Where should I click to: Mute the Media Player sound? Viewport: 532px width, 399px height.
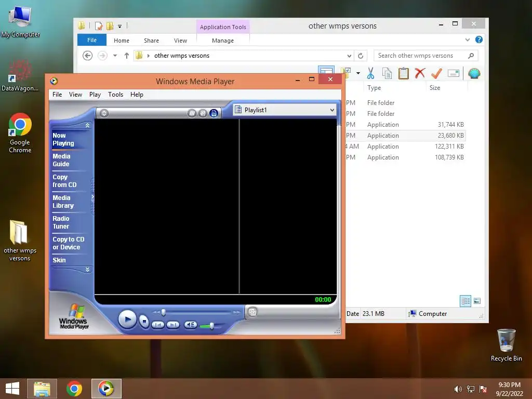[x=190, y=325]
